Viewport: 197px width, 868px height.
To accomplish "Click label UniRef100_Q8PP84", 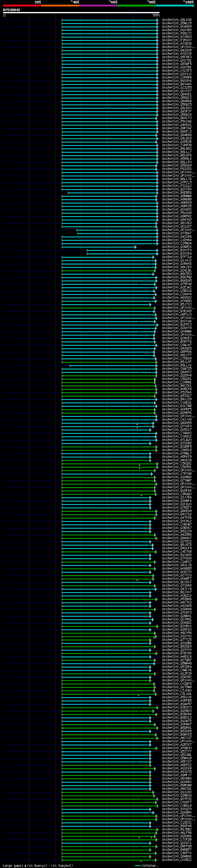I will point(177,351).
